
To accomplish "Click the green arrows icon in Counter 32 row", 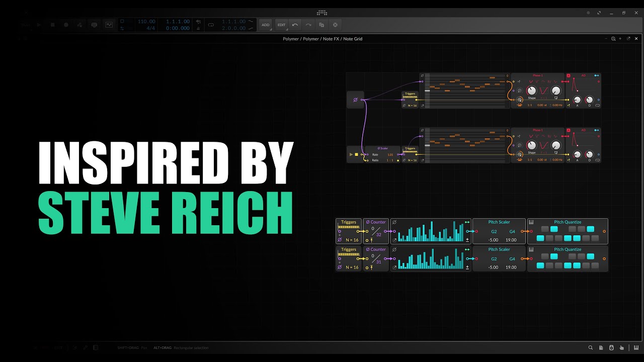I will 467,222.
